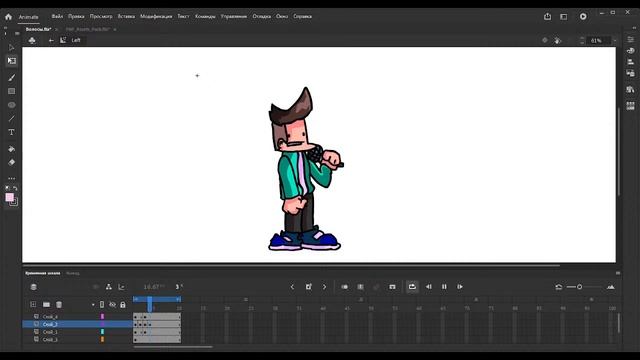Expand the tools panel double arrow
Screen dimensions: 640x360
[5, 28]
